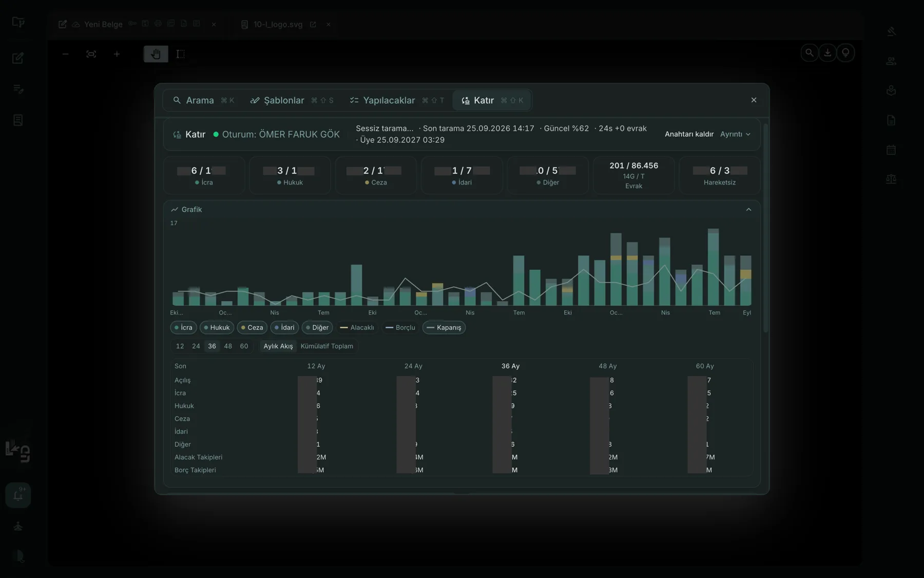Open the person with book icon

click(891, 90)
